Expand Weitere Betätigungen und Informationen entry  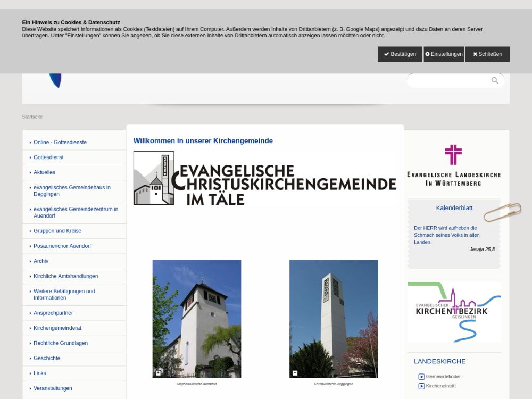[x=64, y=294]
